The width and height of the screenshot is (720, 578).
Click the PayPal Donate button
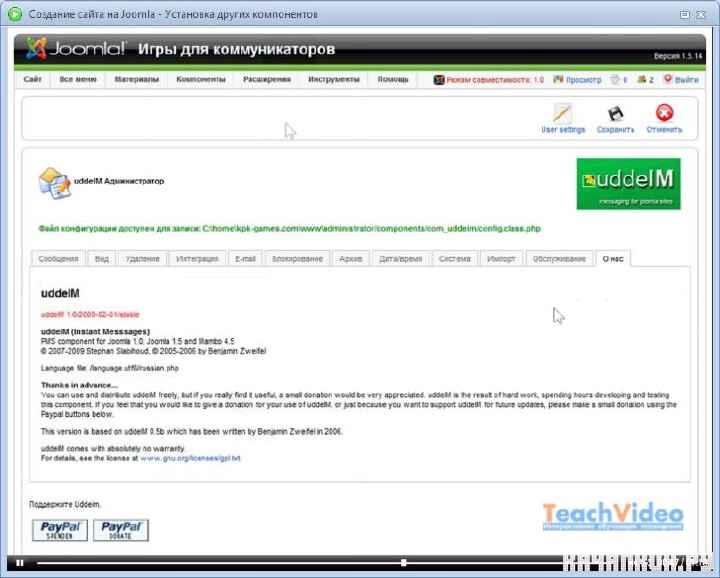tap(121, 530)
